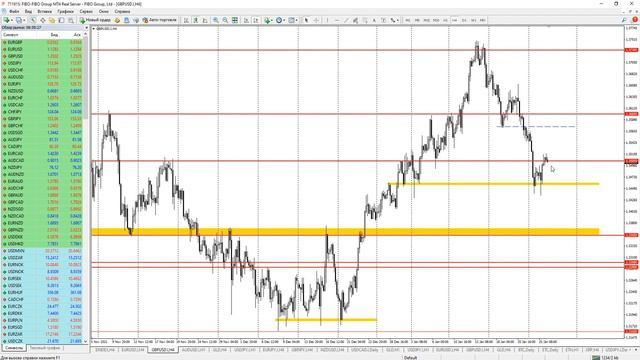Open the MetaEditor icon
Screen dimensions: 640x360
pyautogui.click(x=117, y=20)
